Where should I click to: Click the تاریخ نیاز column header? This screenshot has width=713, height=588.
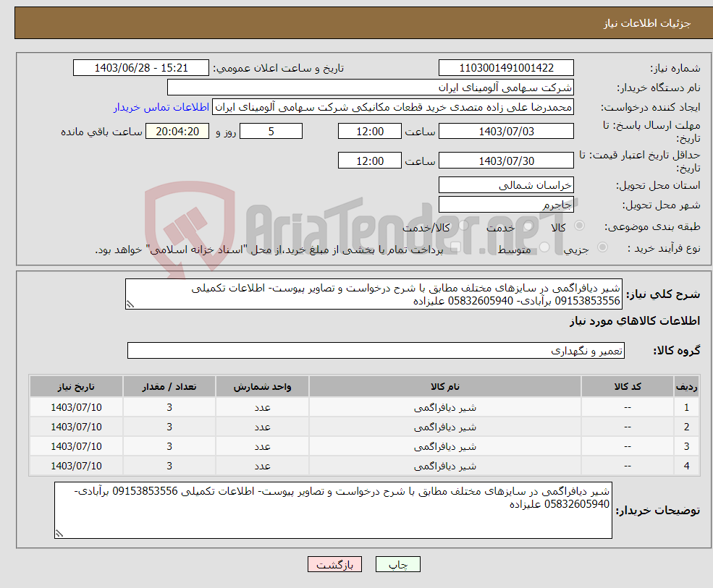(77, 387)
